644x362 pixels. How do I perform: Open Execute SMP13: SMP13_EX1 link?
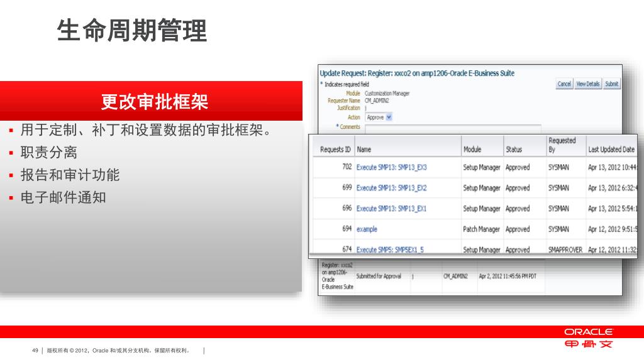click(x=391, y=209)
